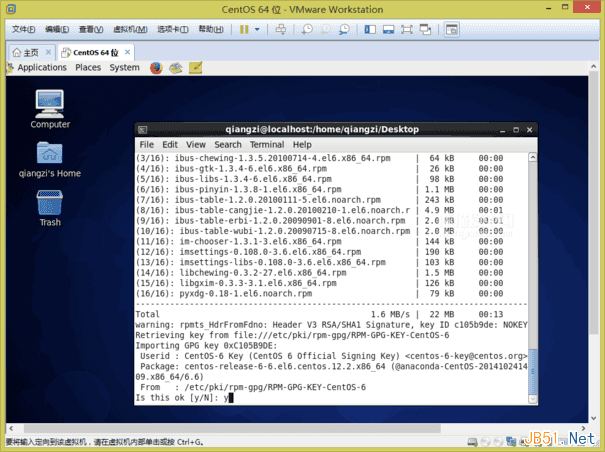Launch the mail client icon in the GNOME panel
605x452 pixels.
[x=176, y=68]
